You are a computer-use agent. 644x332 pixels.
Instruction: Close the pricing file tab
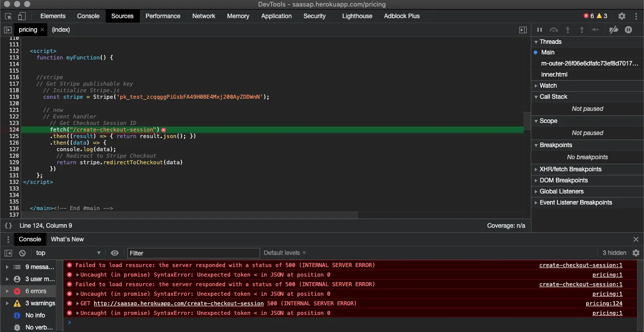pos(42,30)
